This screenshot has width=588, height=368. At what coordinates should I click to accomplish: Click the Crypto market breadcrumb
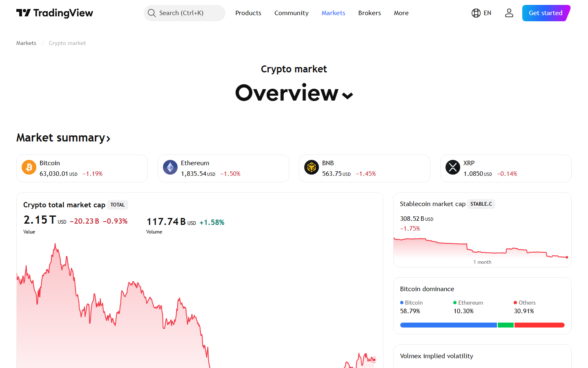[67, 43]
